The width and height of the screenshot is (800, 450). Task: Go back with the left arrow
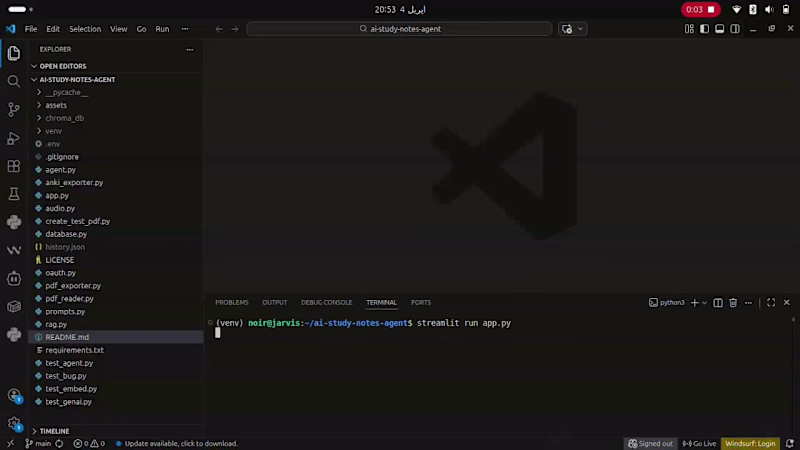[x=219, y=29]
